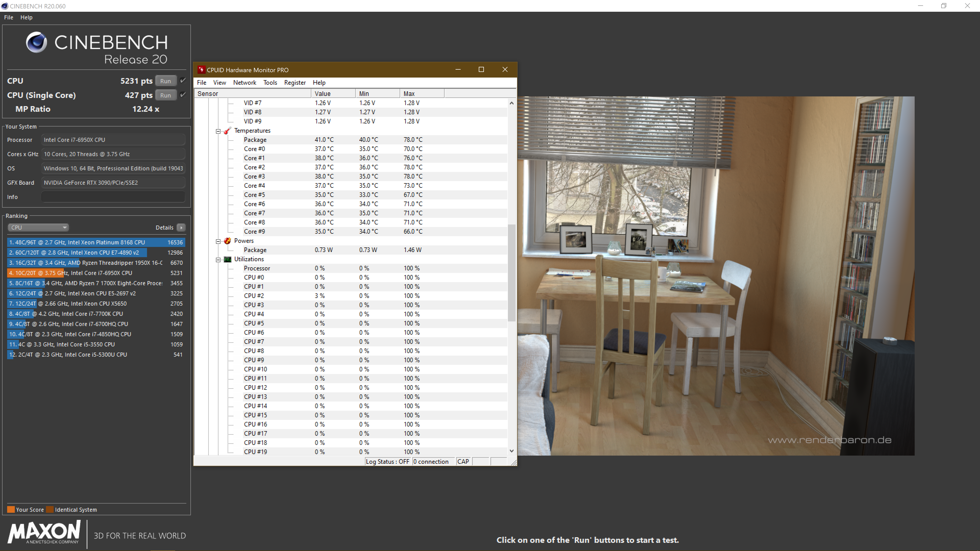Click the Info input field

click(x=113, y=197)
